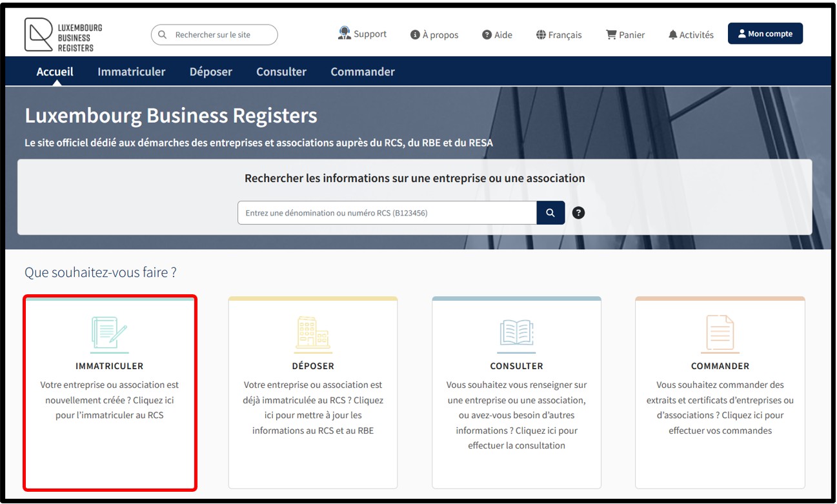Go to the Déposer navigation tab
The height and width of the screenshot is (504, 837).
(x=210, y=72)
